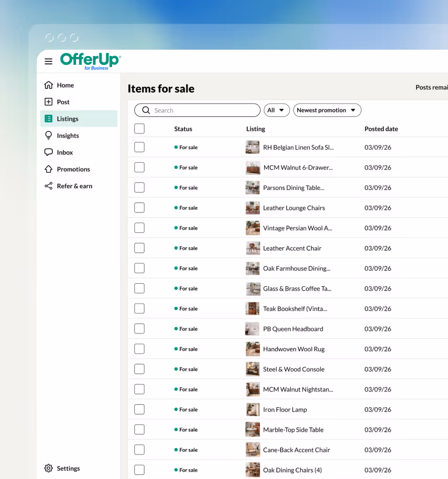Open Refer & earn link
Viewport: 448px width, 479px height.
[79, 186]
